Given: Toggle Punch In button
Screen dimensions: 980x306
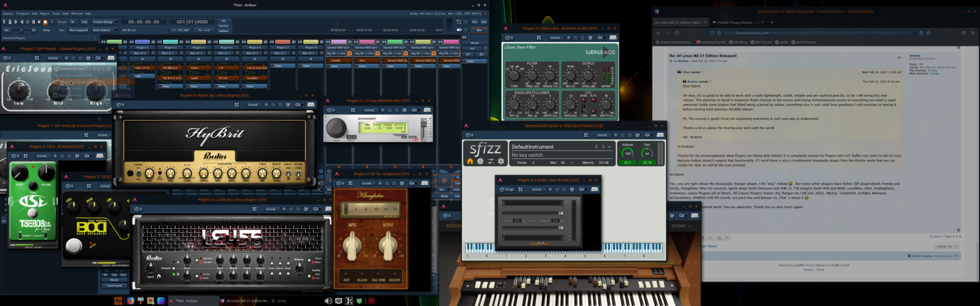Looking at the screenshot, I should pos(72,22).
